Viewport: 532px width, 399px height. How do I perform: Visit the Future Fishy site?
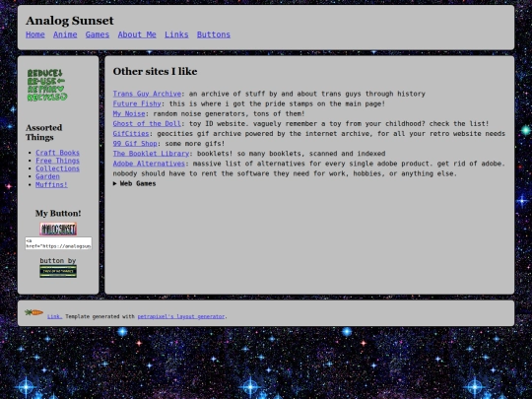tap(137, 103)
